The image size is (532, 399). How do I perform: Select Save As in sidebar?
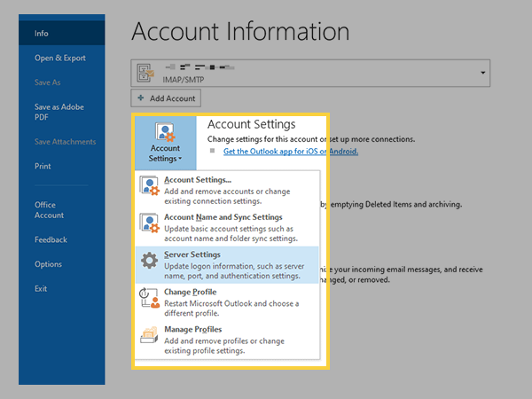pos(48,82)
